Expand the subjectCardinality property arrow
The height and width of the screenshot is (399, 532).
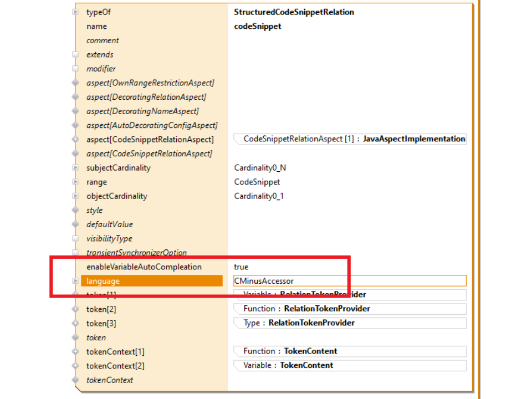[x=76, y=168]
